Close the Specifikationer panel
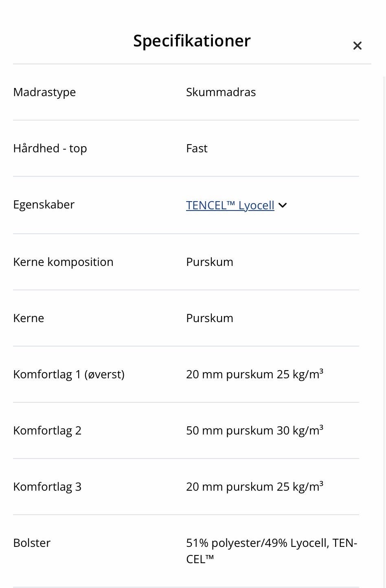 click(x=357, y=46)
